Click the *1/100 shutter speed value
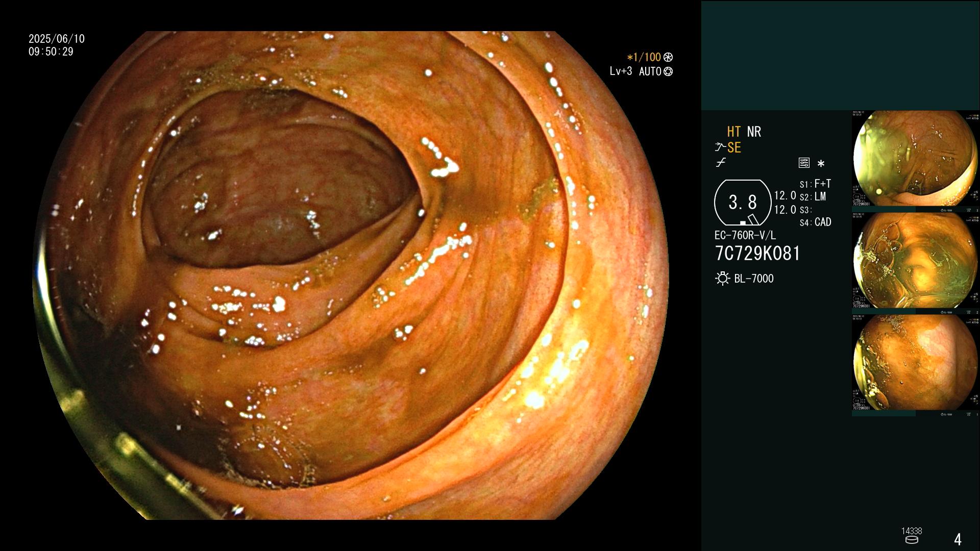 (x=644, y=57)
